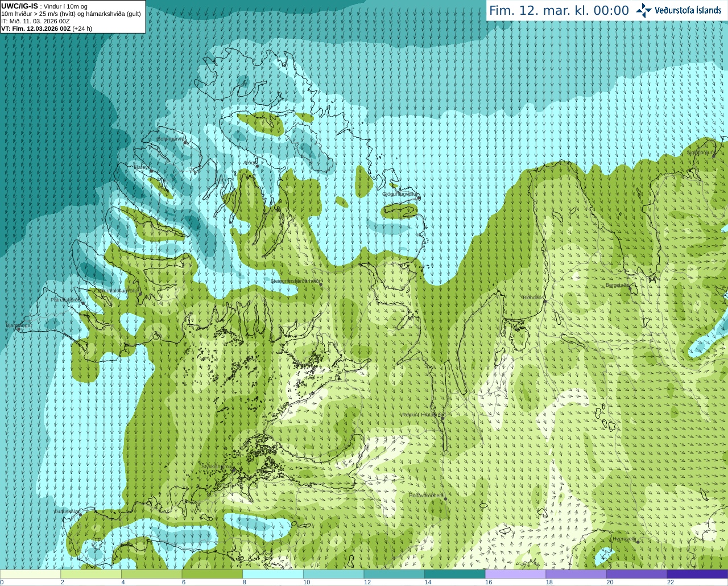Select the Bergstaðir station dot

coord(630,289)
